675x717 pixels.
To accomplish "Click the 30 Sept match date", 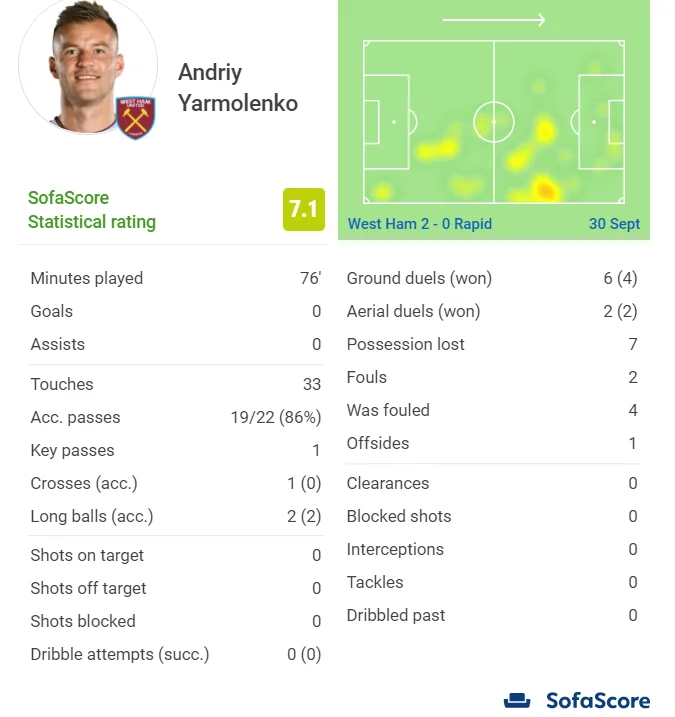I will [614, 224].
